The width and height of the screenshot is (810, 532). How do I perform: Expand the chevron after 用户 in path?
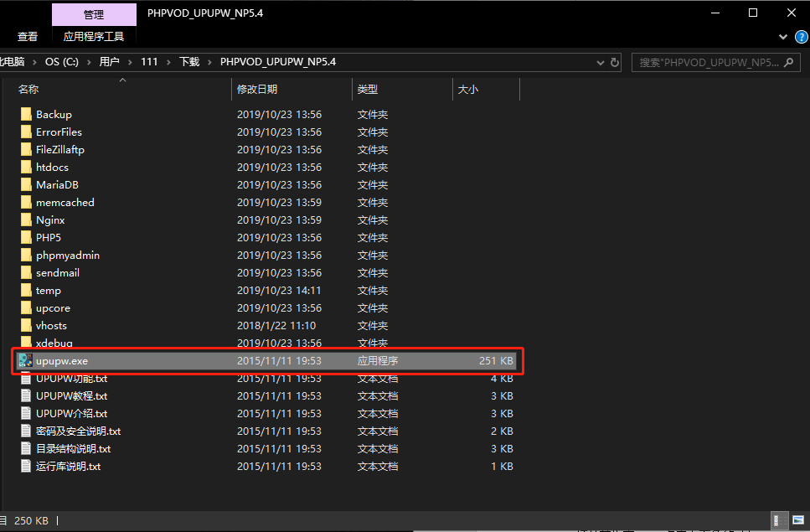[130, 62]
